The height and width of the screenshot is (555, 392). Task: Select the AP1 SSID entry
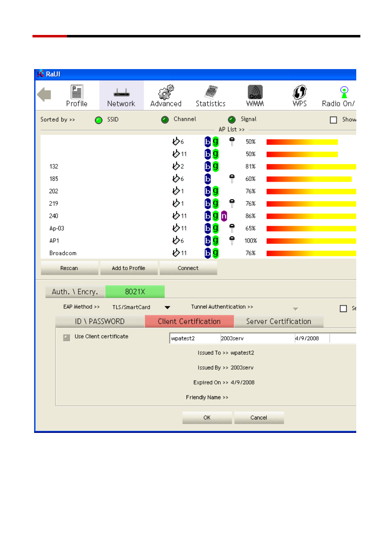54,241
